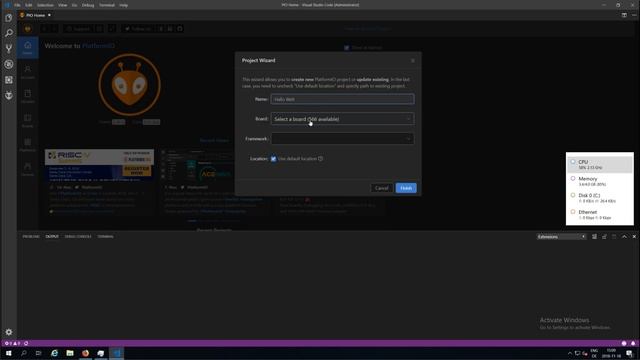The image size is (640, 360).
Task: Switch to Visual Studio Code taskbar icon
Action: coord(116,353)
